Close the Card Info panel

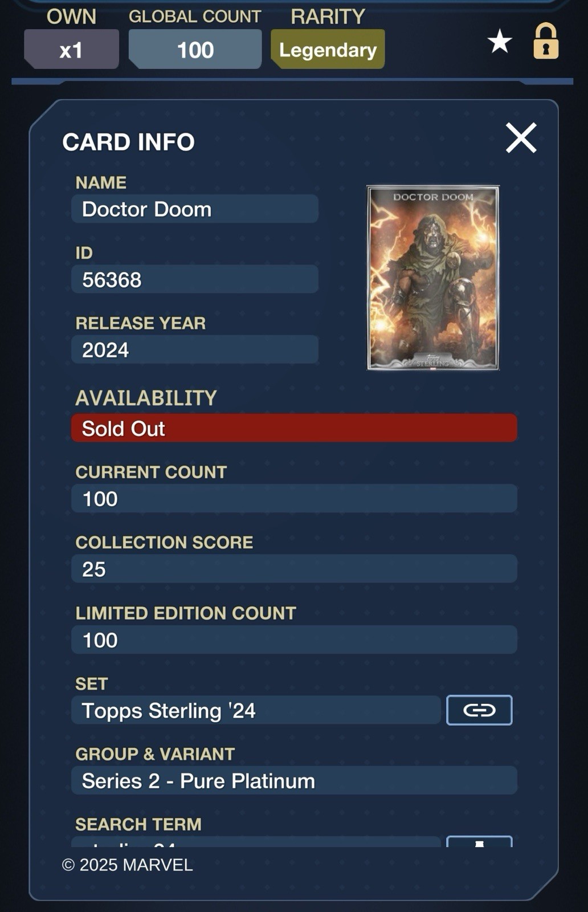[x=521, y=138]
